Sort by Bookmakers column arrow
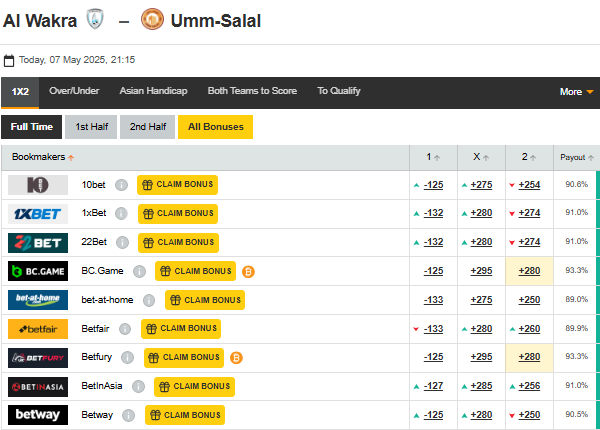This screenshot has width=600, height=430. pyautogui.click(x=71, y=158)
